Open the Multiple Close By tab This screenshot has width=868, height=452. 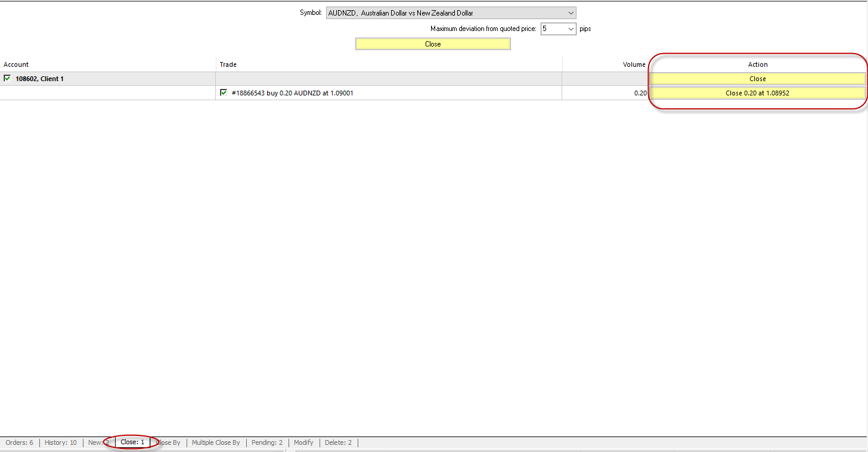(x=216, y=442)
